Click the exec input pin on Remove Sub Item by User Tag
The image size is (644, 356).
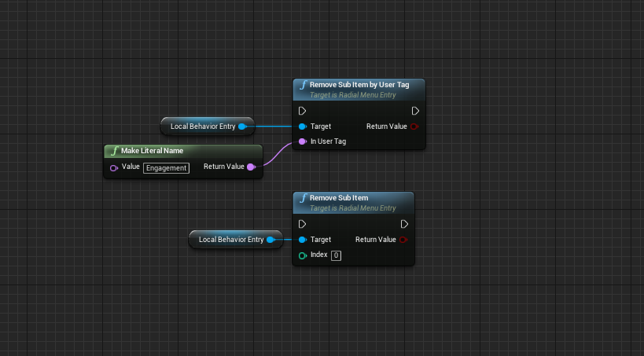coord(302,111)
